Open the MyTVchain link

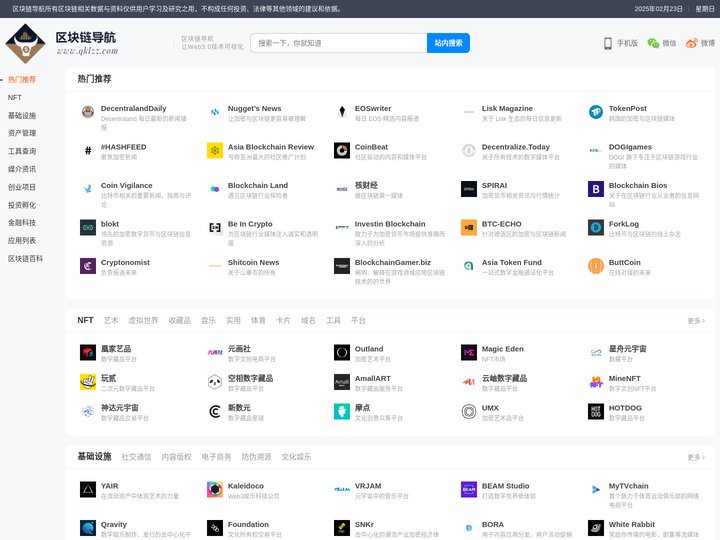point(629,486)
